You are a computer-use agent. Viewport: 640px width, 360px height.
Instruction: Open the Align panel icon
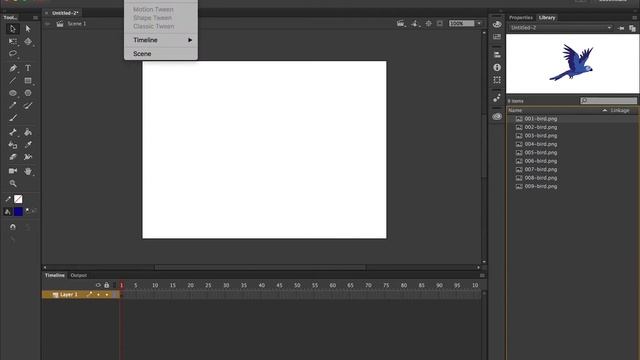[x=497, y=55]
